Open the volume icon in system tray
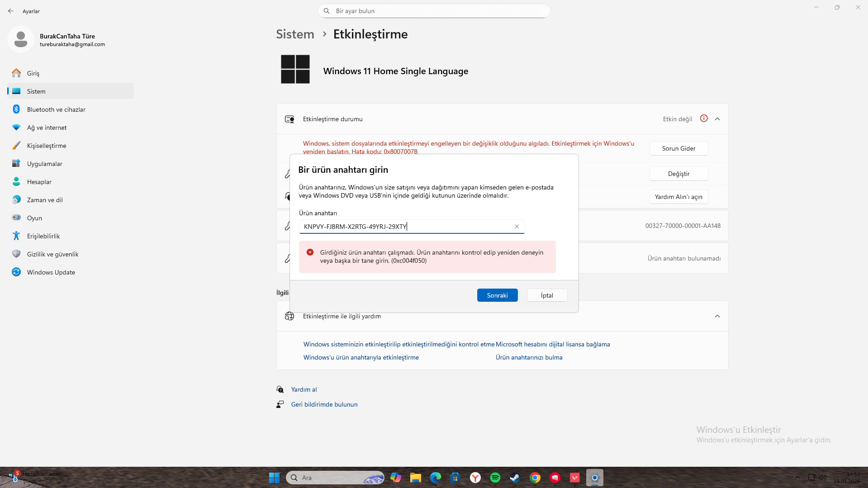 click(x=823, y=478)
